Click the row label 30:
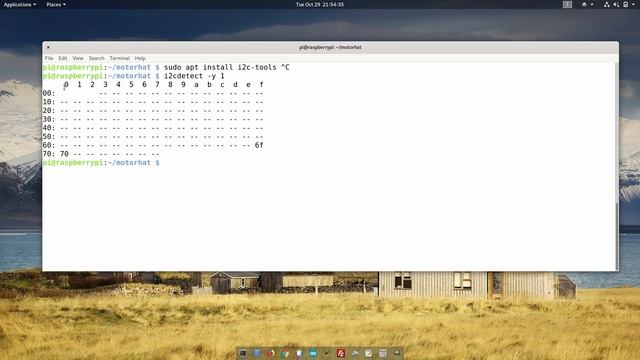 (49, 119)
